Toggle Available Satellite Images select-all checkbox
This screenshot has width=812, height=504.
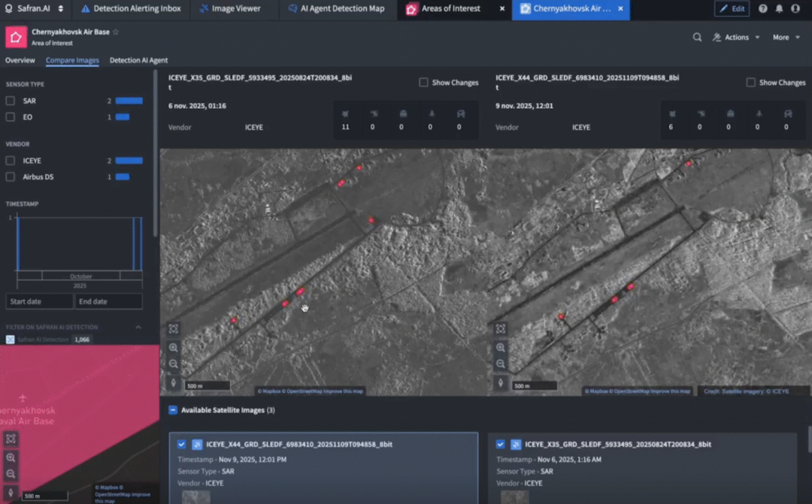[x=173, y=410]
